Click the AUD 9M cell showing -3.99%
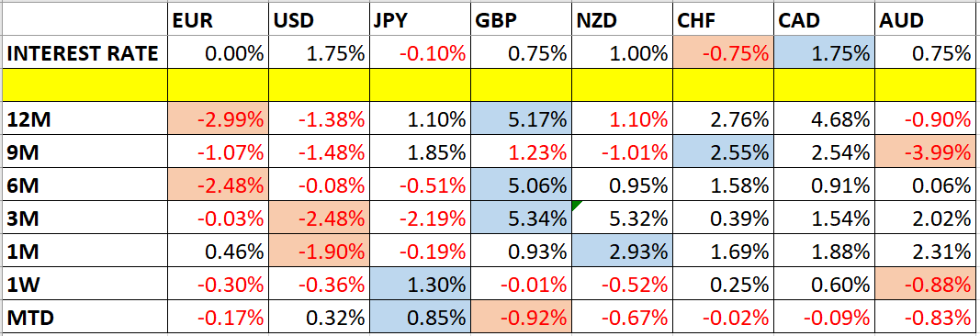 coord(927,151)
